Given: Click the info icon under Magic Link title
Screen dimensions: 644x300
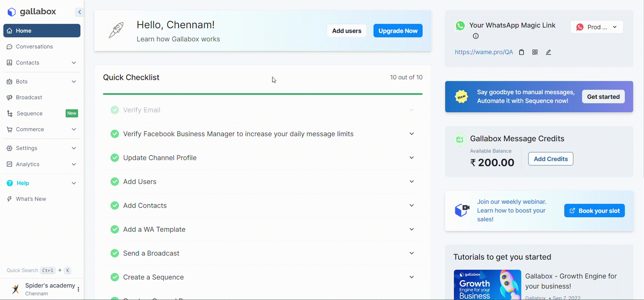Looking at the screenshot, I should 476,36.
